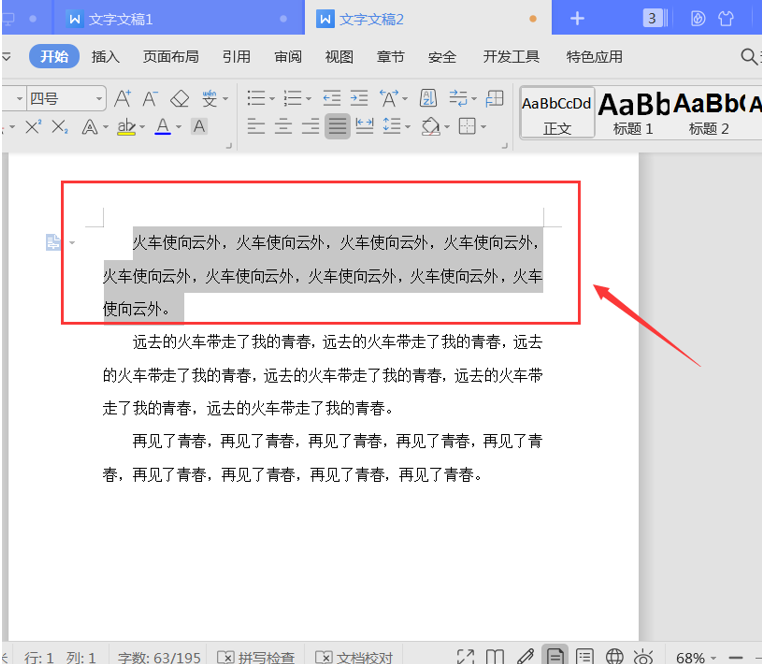
Task: Select web layout globe icon
Action: [614, 656]
